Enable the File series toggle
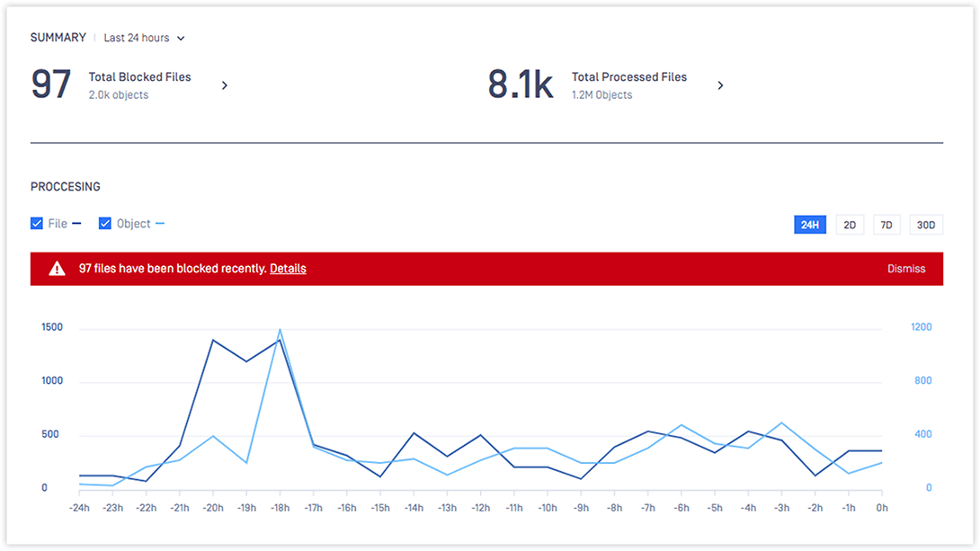This screenshot has height=551, width=980. tap(37, 223)
